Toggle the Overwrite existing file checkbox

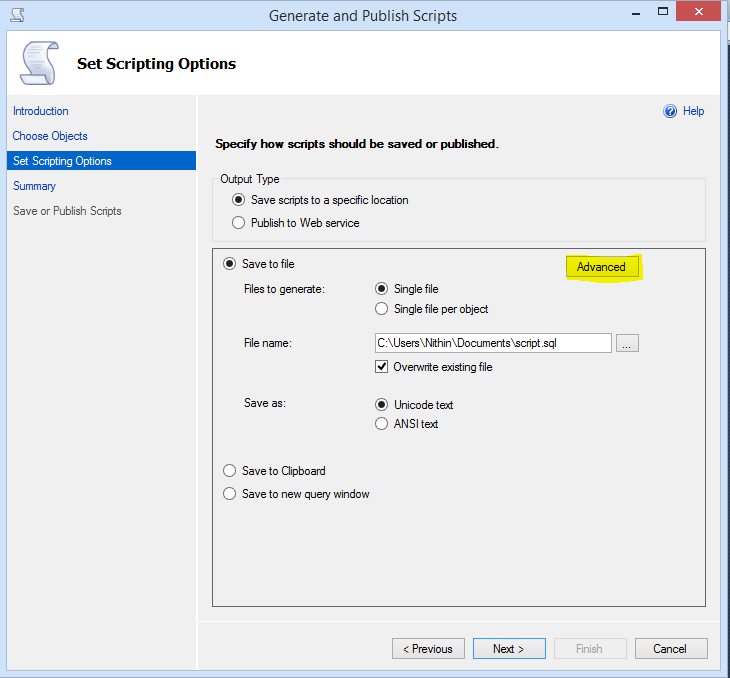coord(381,367)
